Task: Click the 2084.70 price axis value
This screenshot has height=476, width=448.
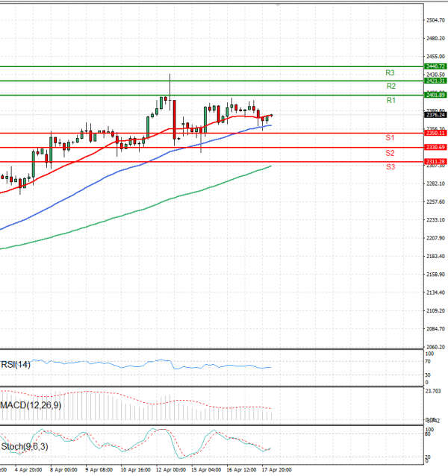Action: [435, 329]
